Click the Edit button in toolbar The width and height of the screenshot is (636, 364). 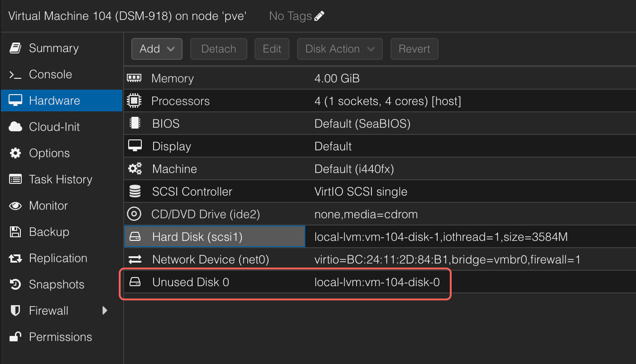(272, 49)
